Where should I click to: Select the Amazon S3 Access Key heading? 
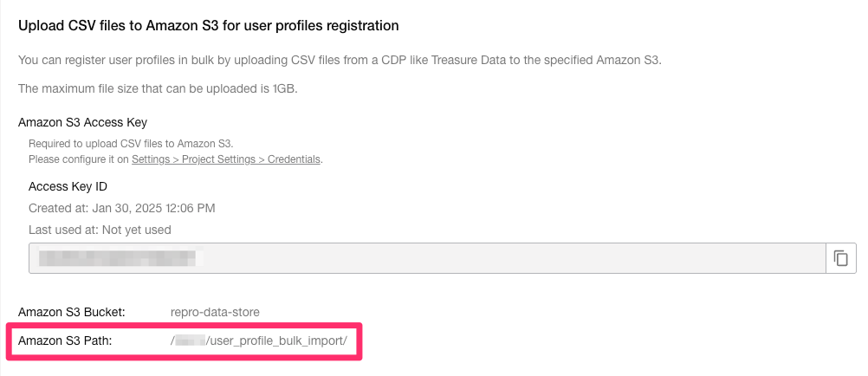point(82,122)
